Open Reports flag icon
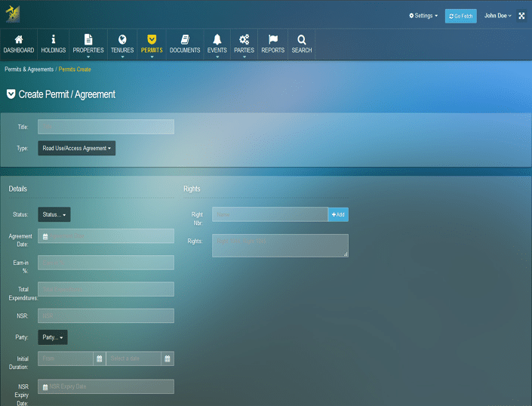532x406 pixels. coord(272,39)
